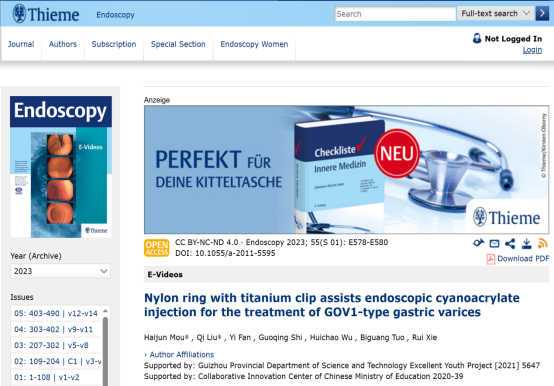The image size is (554, 386).
Task: Click the share article icon
Action: (x=510, y=243)
